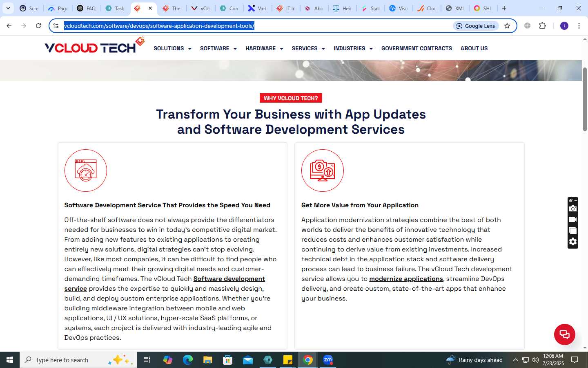
Task: Switch to the Visu tab
Action: 398,8
